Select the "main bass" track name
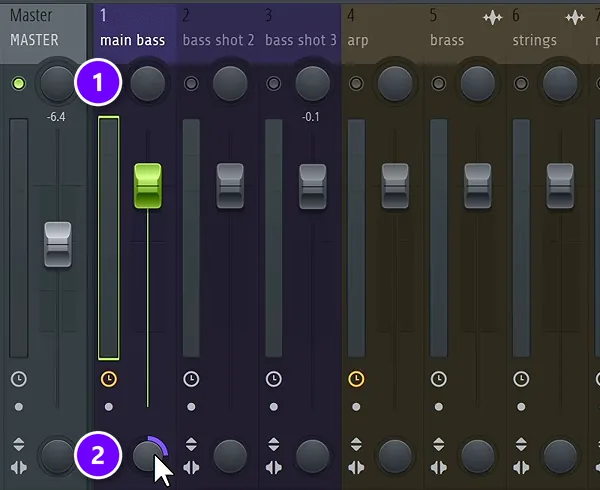This screenshot has height=490, width=600. click(x=132, y=40)
